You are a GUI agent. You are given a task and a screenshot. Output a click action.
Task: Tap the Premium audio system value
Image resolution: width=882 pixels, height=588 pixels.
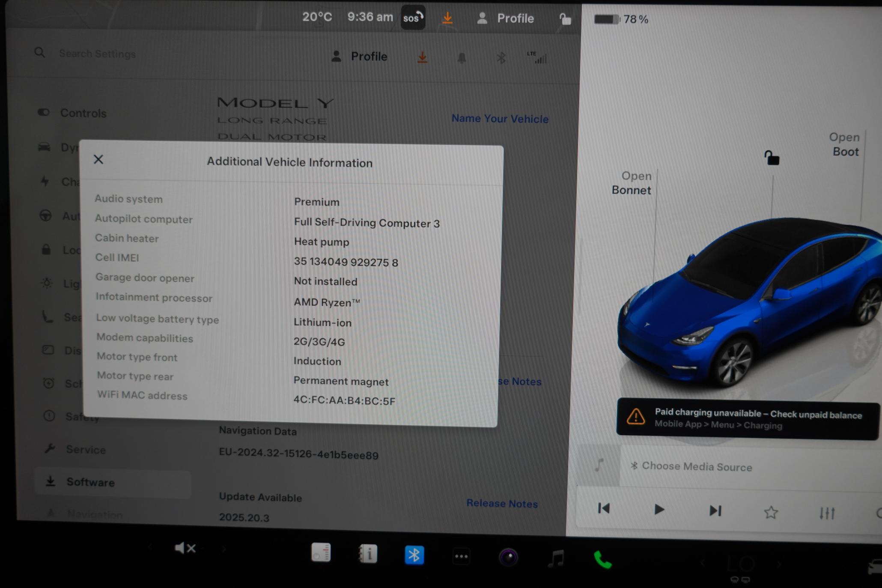[316, 202]
